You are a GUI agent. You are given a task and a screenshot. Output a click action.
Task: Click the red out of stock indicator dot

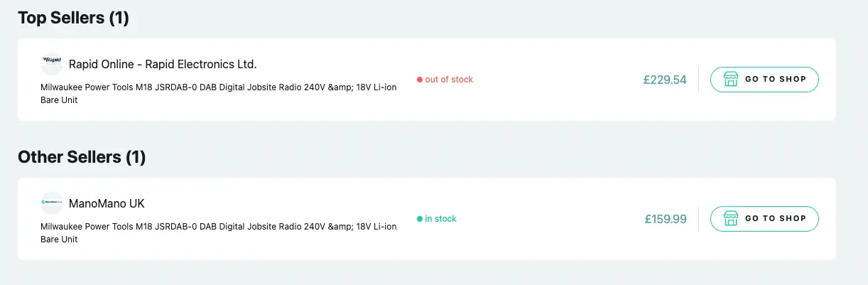(420, 80)
